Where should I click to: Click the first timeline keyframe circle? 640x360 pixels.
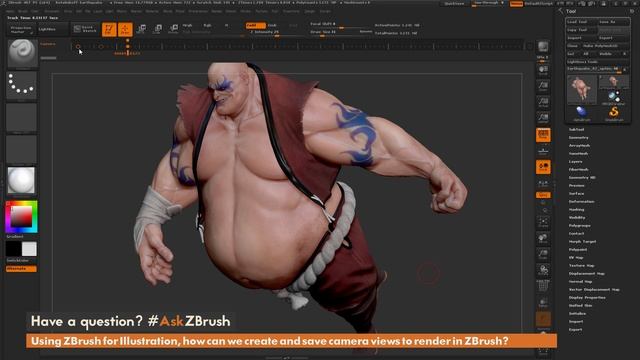point(78,47)
